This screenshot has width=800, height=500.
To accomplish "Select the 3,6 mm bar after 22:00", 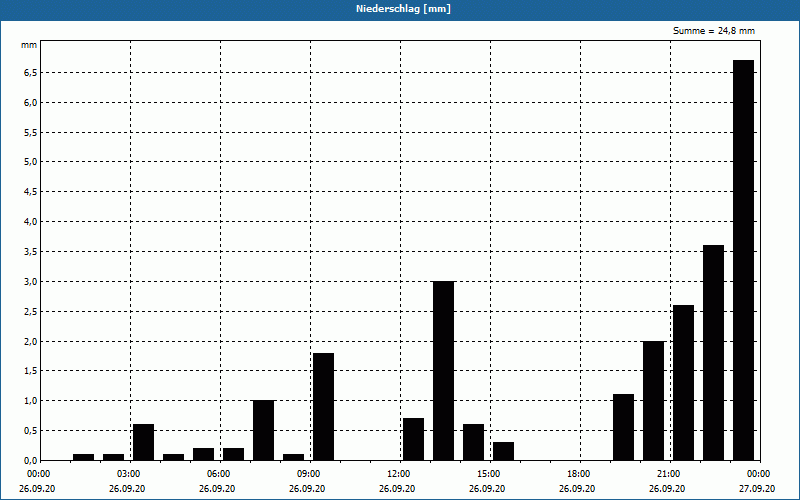I will [x=713, y=353].
